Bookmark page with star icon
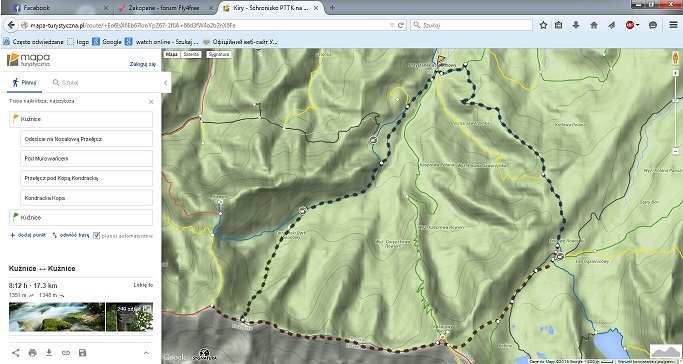This screenshot has height=364, width=683. [x=543, y=25]
